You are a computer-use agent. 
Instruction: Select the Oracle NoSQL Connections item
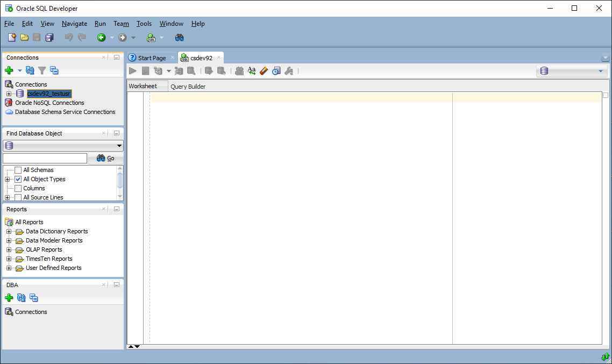pyautogui.click(x=49, y=103)
